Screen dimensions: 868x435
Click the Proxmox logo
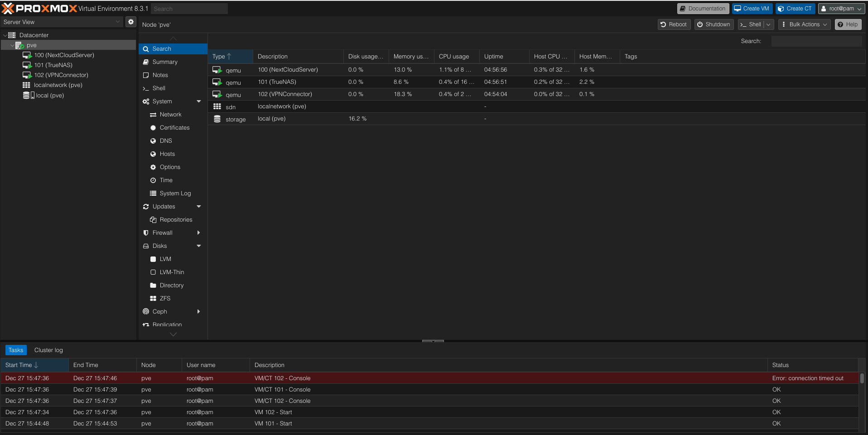pos(40,9)
